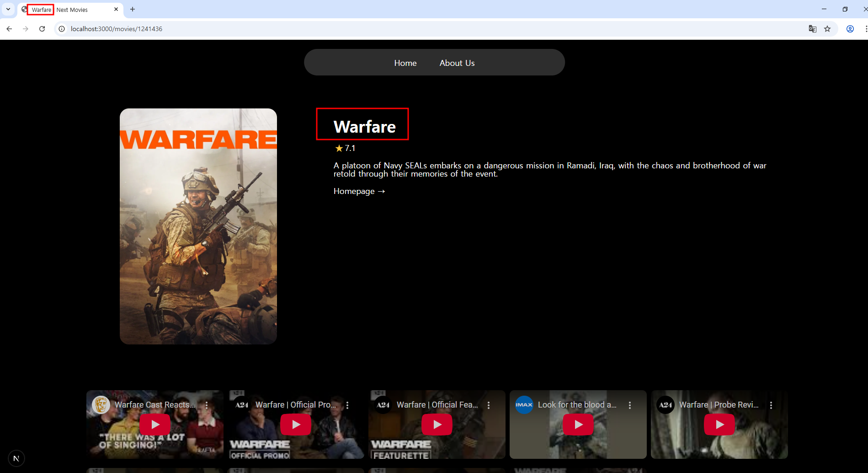Open the 'Look for the blood a...' video title
This screenshot has height=473, width=868.
(x=577, y=405)
